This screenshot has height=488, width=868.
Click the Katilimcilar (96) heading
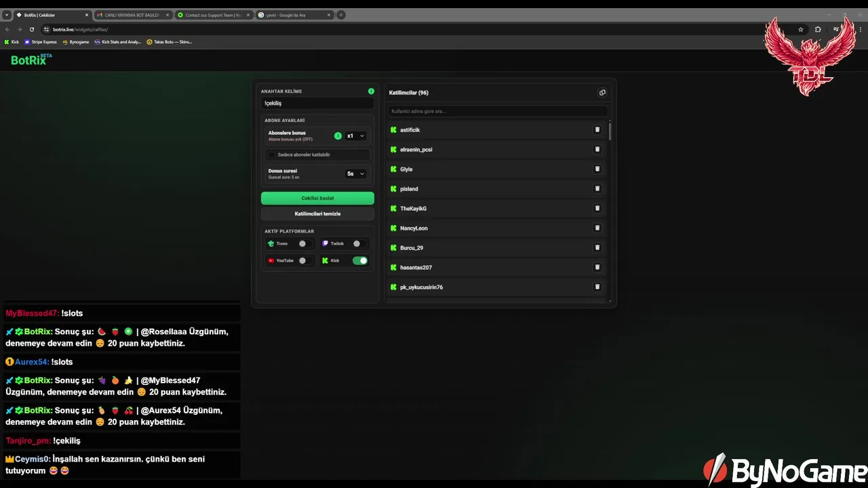coord(409,93)
